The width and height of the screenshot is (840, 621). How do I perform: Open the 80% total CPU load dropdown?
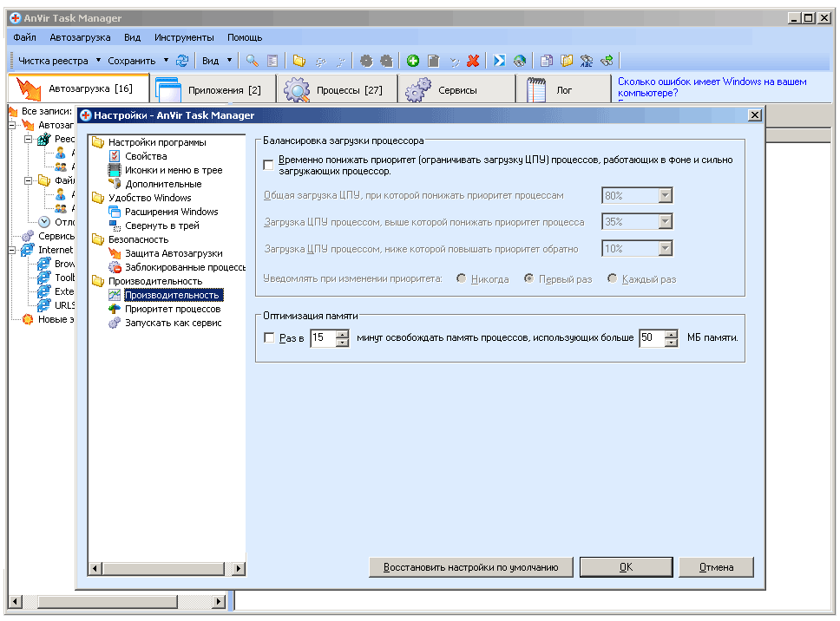tap(665, 196)
